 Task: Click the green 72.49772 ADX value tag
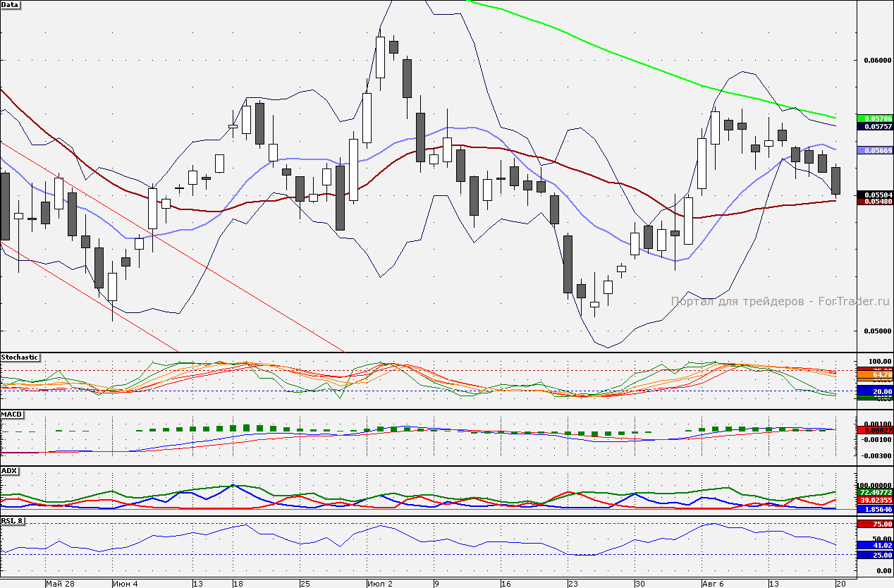click(x=875, y=492)
